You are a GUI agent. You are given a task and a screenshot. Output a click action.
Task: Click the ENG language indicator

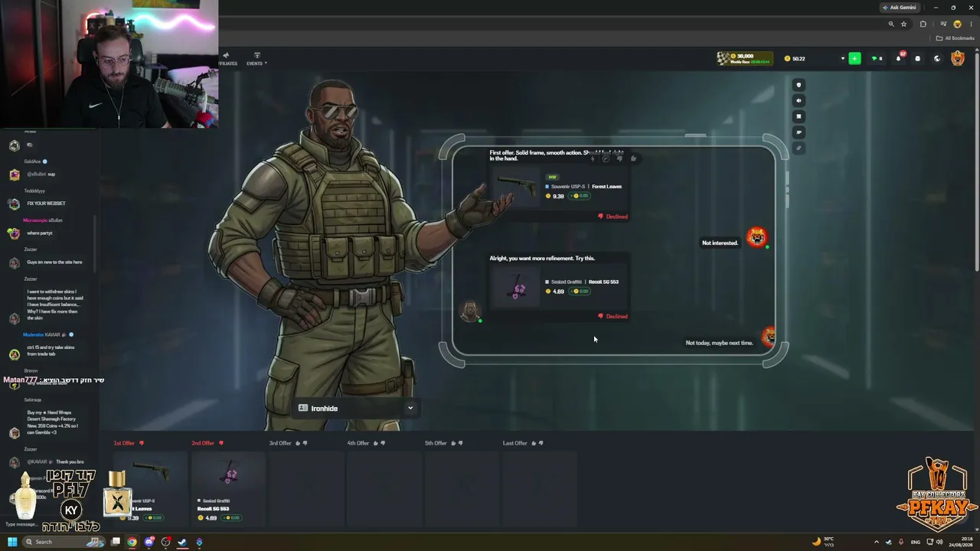(x=916, y=542)
